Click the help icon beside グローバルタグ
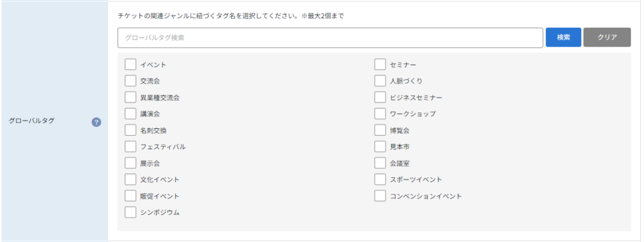 click(96, 122)
